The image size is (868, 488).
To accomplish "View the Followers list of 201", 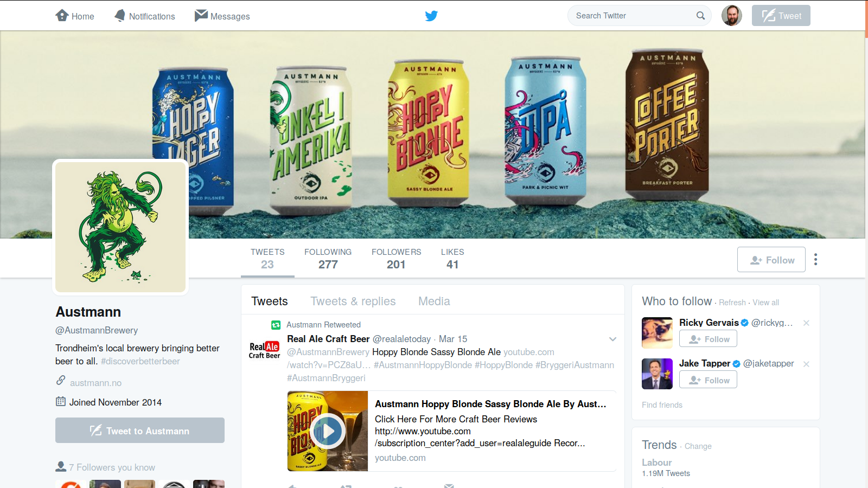I will pos(396,259).
